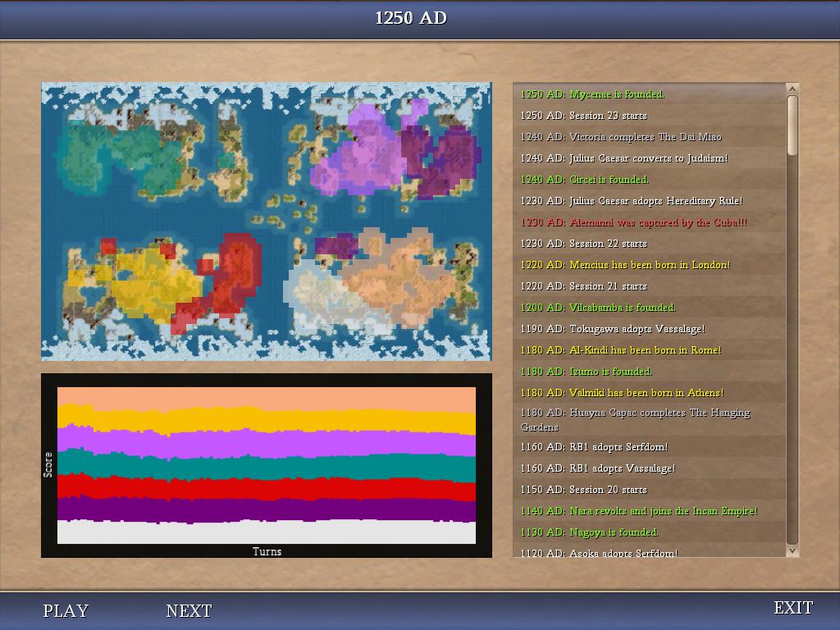Click the light violet score band in graph

tap(267, 443)
